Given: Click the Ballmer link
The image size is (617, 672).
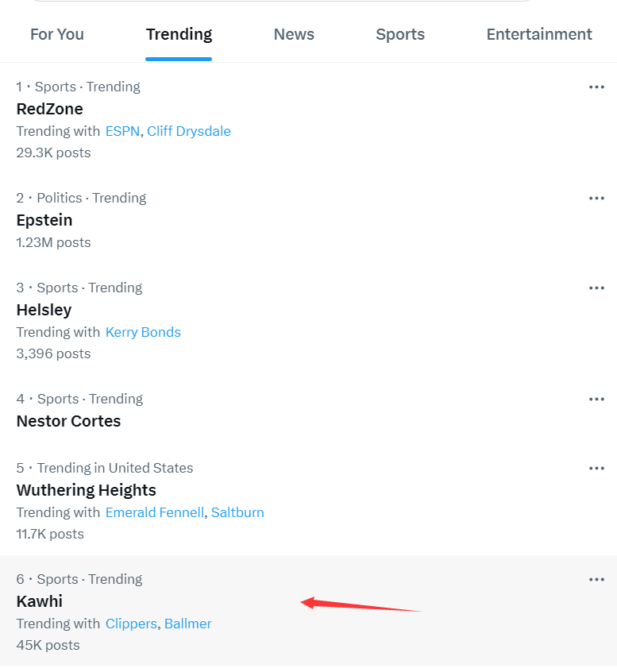Looking at the screenshot, I should point(188,624).
